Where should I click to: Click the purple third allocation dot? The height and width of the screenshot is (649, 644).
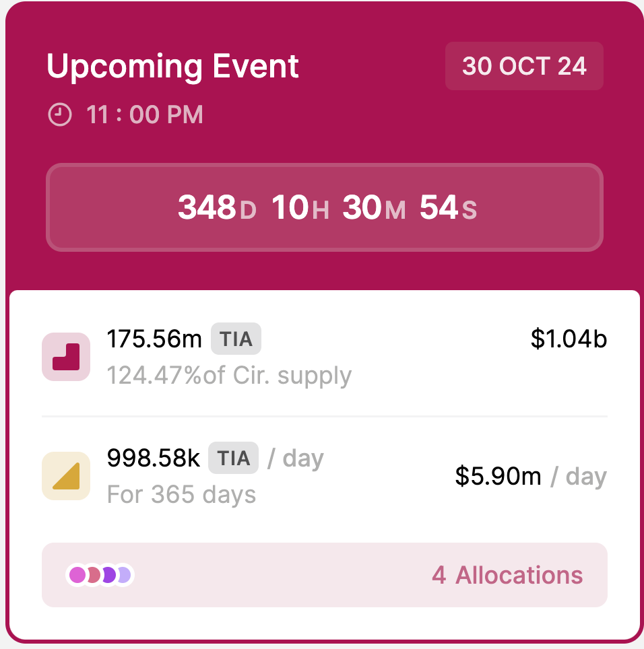(108, 575)
